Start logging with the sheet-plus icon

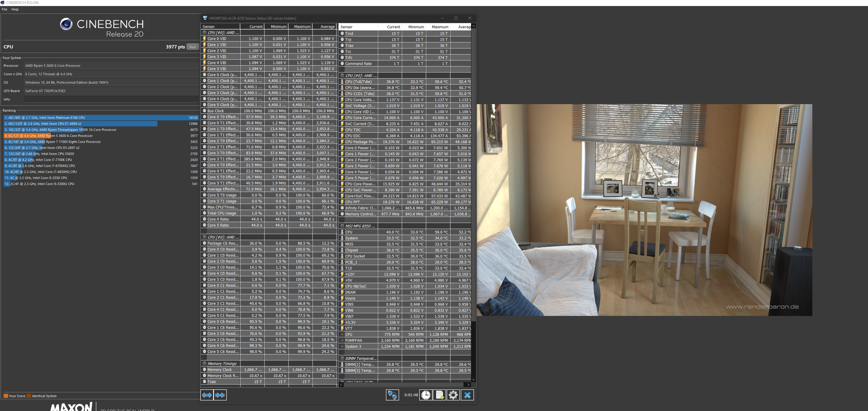[x=439, y=395]
